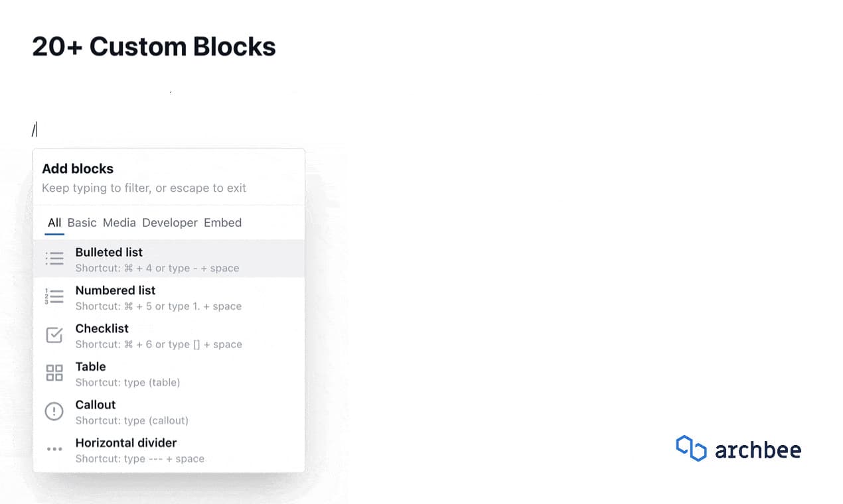Click the Archbee hexagon logo
Viewport: 843px width, 504px height.
pyautogui.click(x=691, y=448)
